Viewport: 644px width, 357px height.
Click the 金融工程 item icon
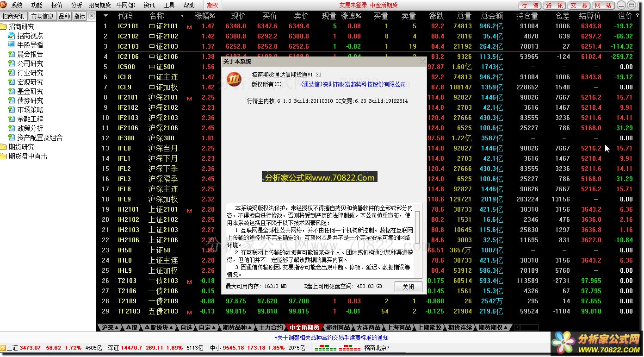12,119
